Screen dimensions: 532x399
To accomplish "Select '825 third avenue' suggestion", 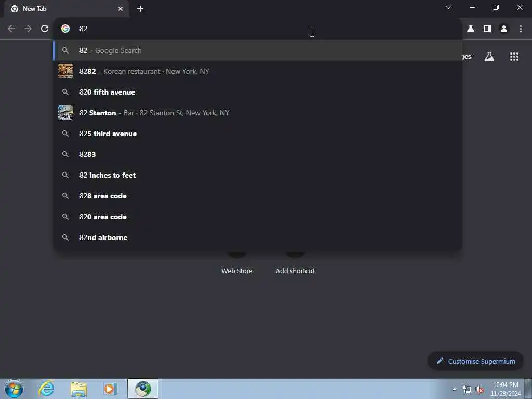I will click(x=258, y=134).
